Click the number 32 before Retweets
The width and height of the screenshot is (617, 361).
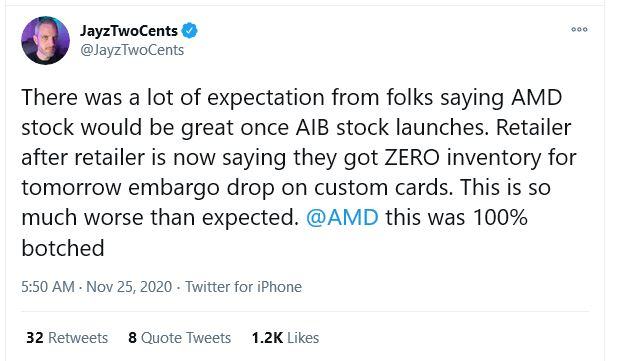tap(35, 338)
